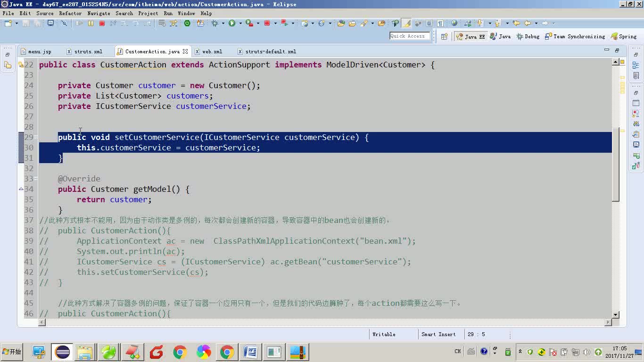Open the File menu

tap(8, 13)
